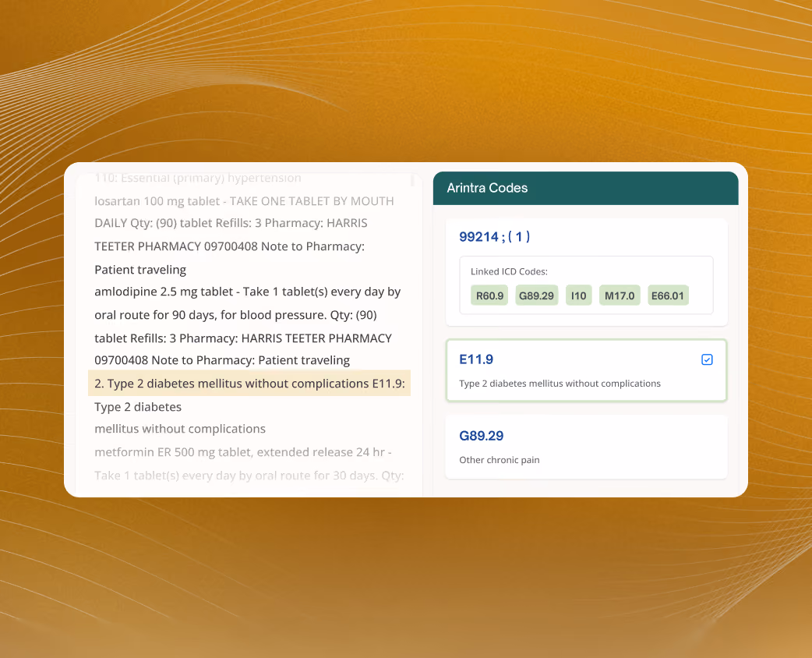
Task: Click 'I10: Essential (primary) hypertension' line
Action: click(x=198, y=178)
